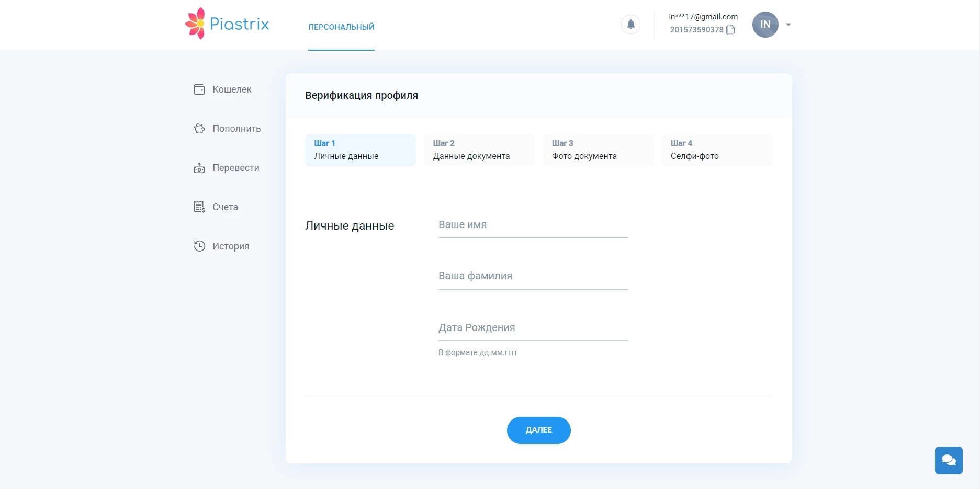Click the Перевести transfer icon
This screenshot has height=489, width=980.
[199, 168]
